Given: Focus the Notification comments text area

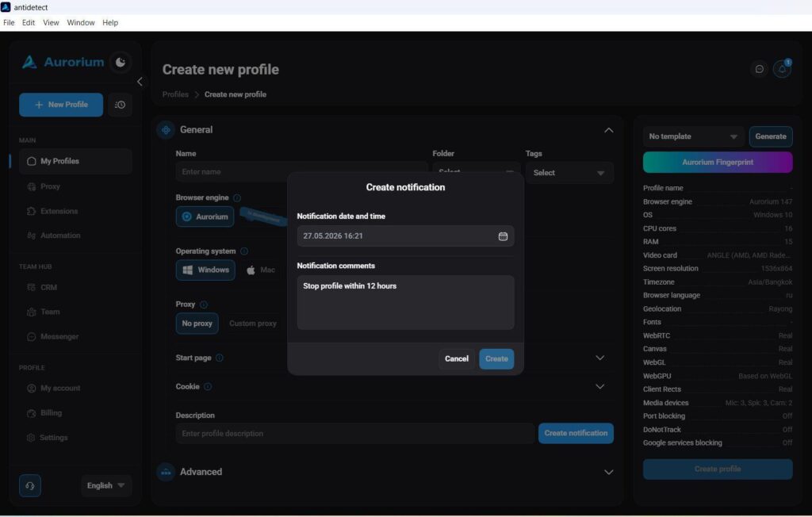Looking at the screenshot, I should click(405, 303).
